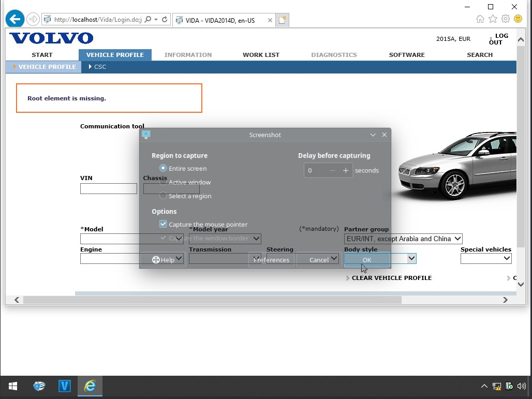532x399 pixels.
Task: Switch to the WORK LIST tab
Action: coord(261,55)
